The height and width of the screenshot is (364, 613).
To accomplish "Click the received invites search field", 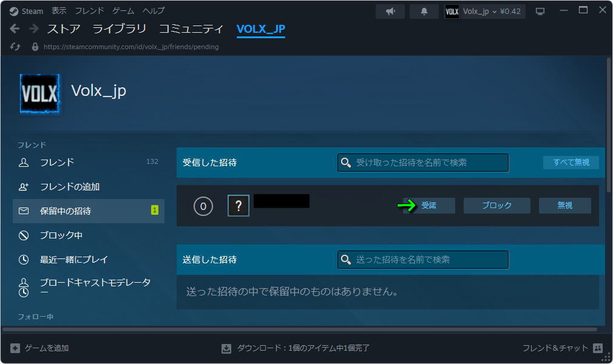I will pyautogui.click(x=423, y=163).
